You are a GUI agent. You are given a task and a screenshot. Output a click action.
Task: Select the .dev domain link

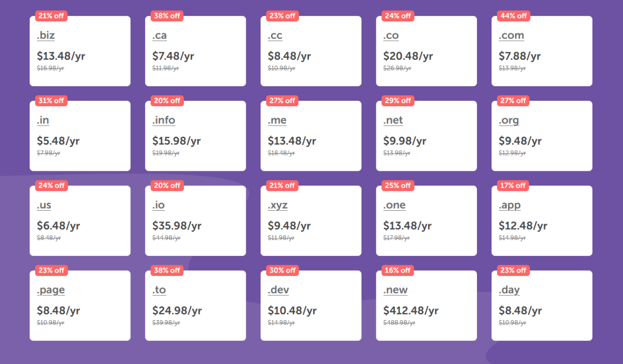278,290
